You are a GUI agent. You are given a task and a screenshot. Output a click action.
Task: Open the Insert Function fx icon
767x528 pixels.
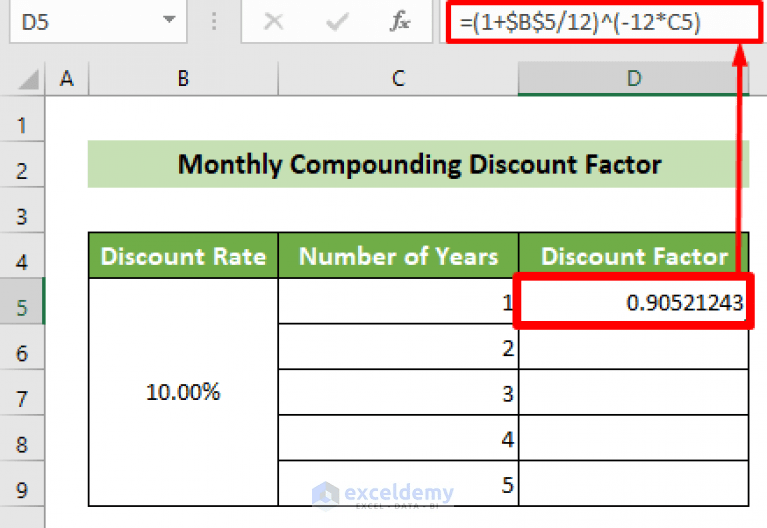tap(400, 22)
